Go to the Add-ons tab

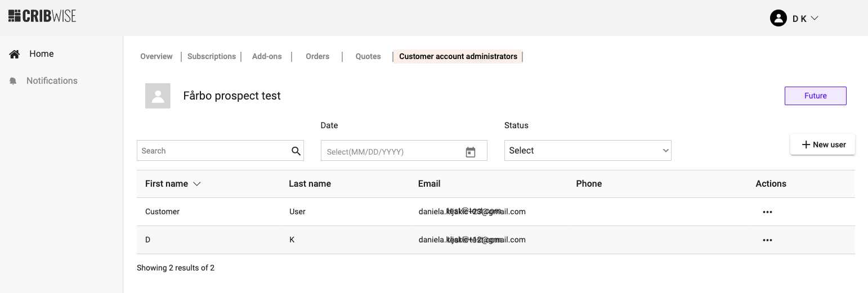click(267, 56)
